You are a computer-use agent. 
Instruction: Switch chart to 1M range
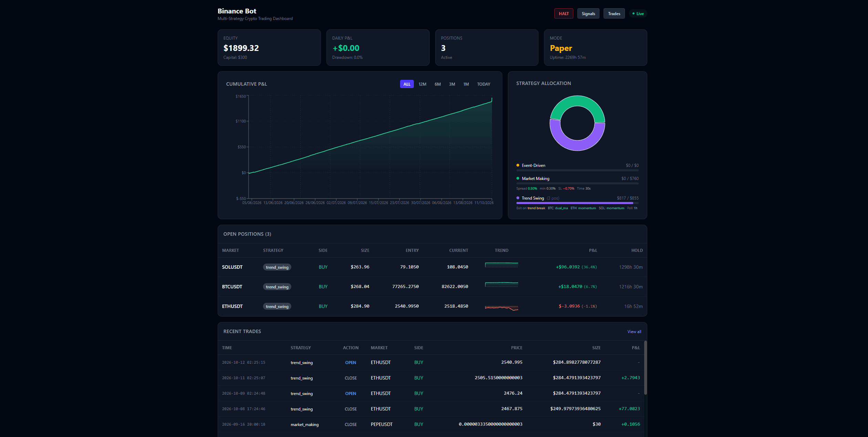466,84
